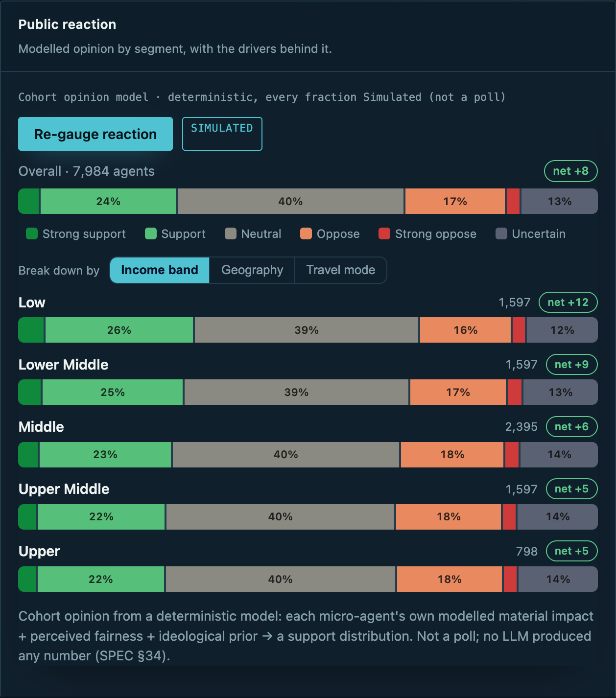
Task: Click the Neutral legend swatch
Action: 231,233
